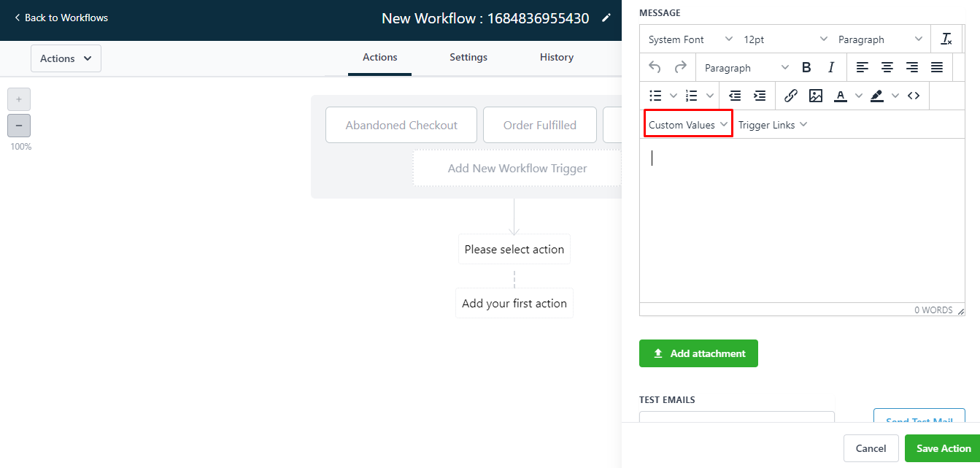Undo the last edit in message editor
This screenshot has height=468, width=980.
(x=655, y=67)
